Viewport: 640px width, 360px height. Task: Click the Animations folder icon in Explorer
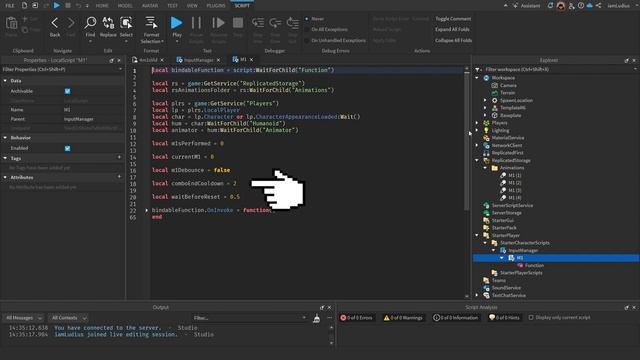[495, 168]
